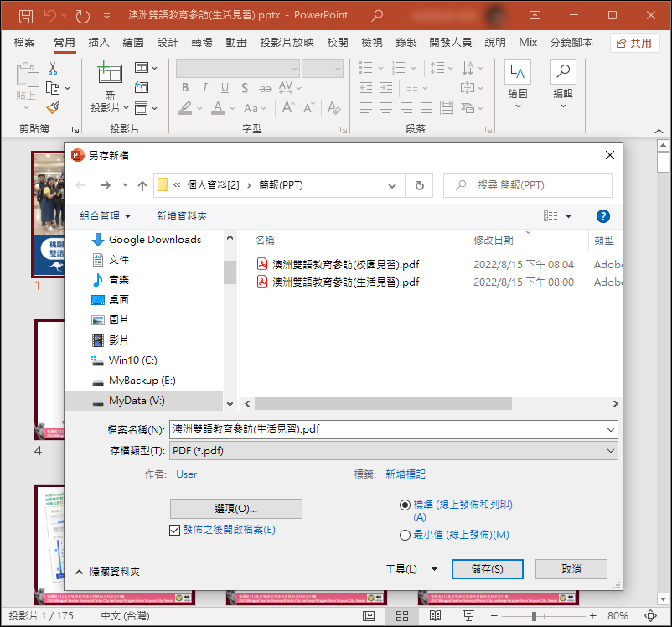Click the Redo arrow in quick access toolbar
The width and height of the screenshot is (672, 627).
[x=82, y=16]
